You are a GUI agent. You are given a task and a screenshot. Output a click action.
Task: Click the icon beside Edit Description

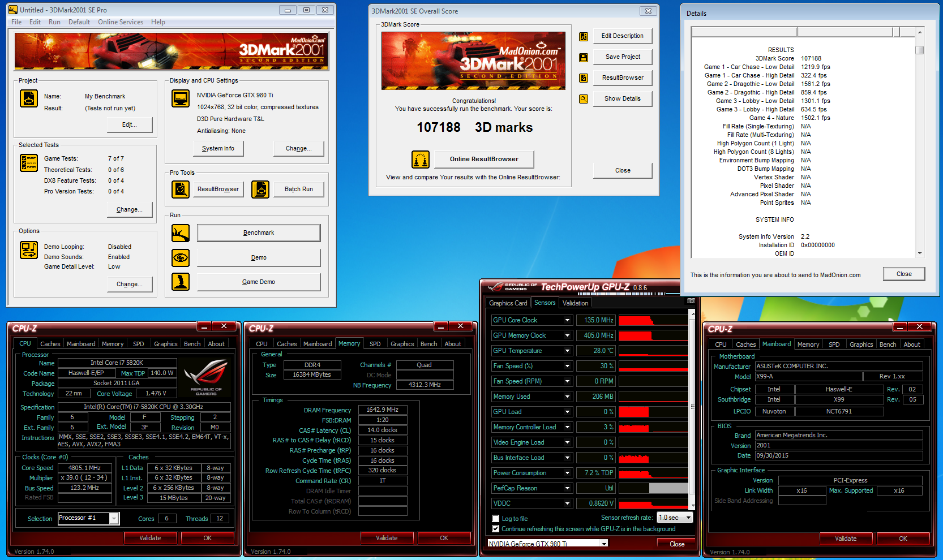[584, 36]
